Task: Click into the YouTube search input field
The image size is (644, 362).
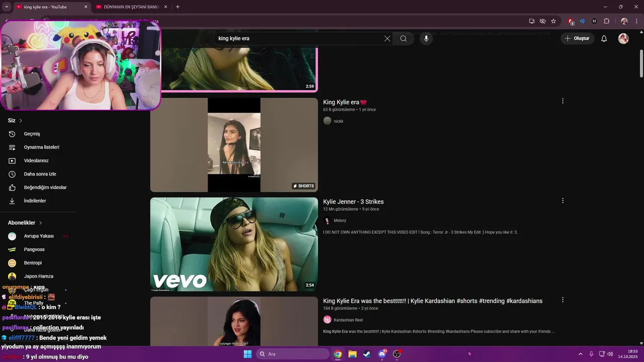Action: (299, 38)
